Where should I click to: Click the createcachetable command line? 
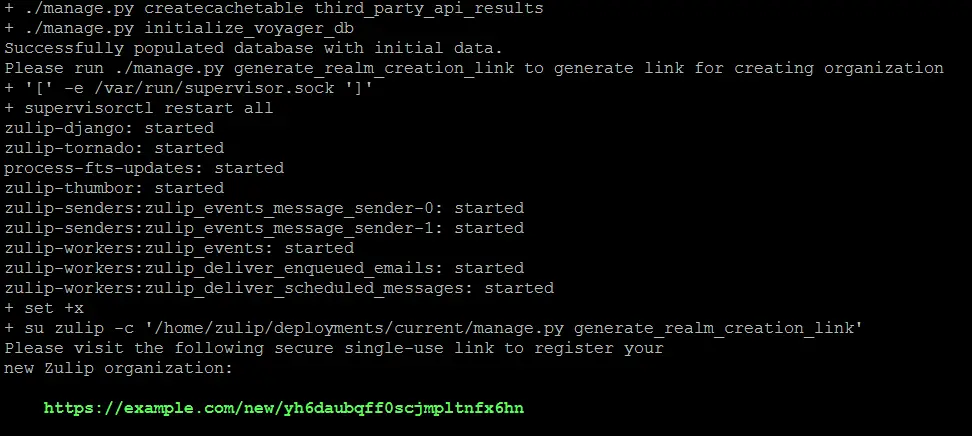[274, 9]
